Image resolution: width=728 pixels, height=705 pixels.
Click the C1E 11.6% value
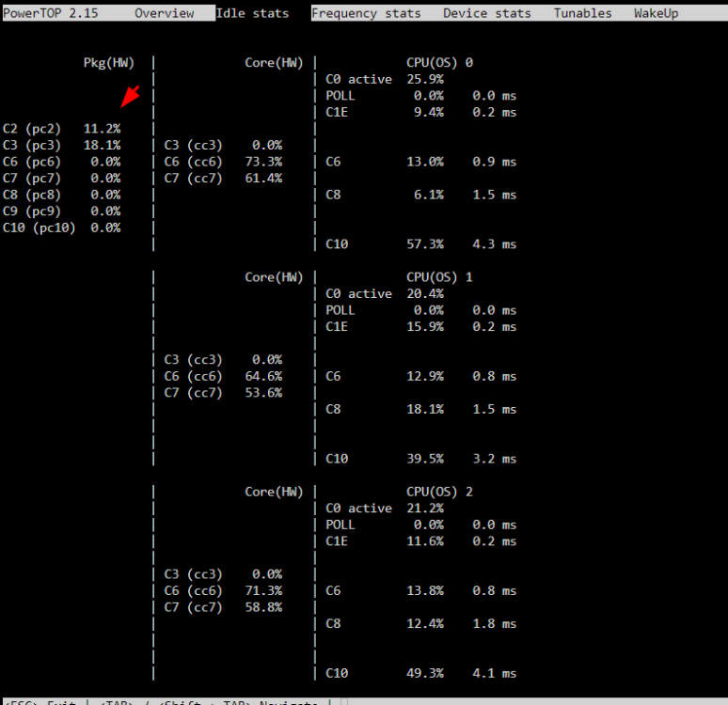pos(425,541)
